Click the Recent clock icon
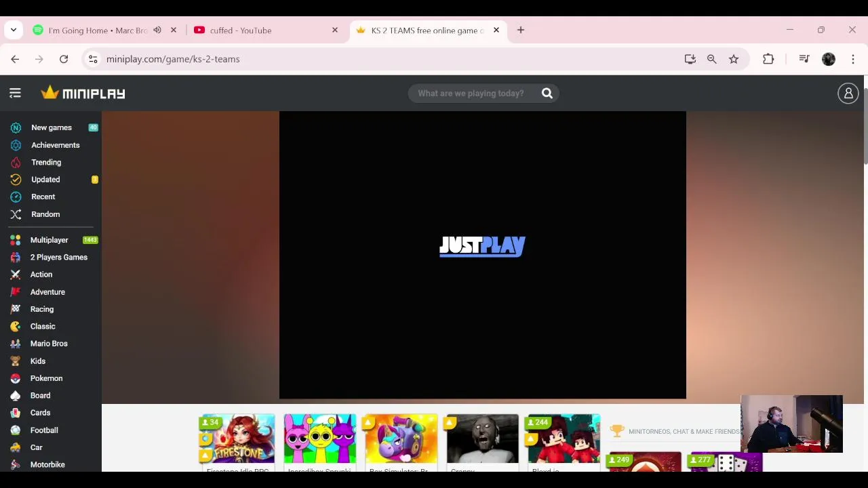The image size is (868, 488). click(16, 197)
